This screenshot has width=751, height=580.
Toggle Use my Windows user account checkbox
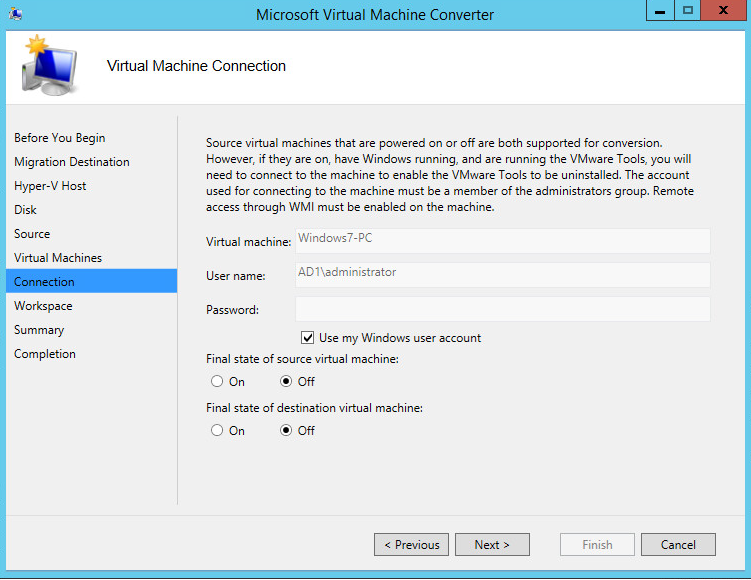[x=307, y=338]
